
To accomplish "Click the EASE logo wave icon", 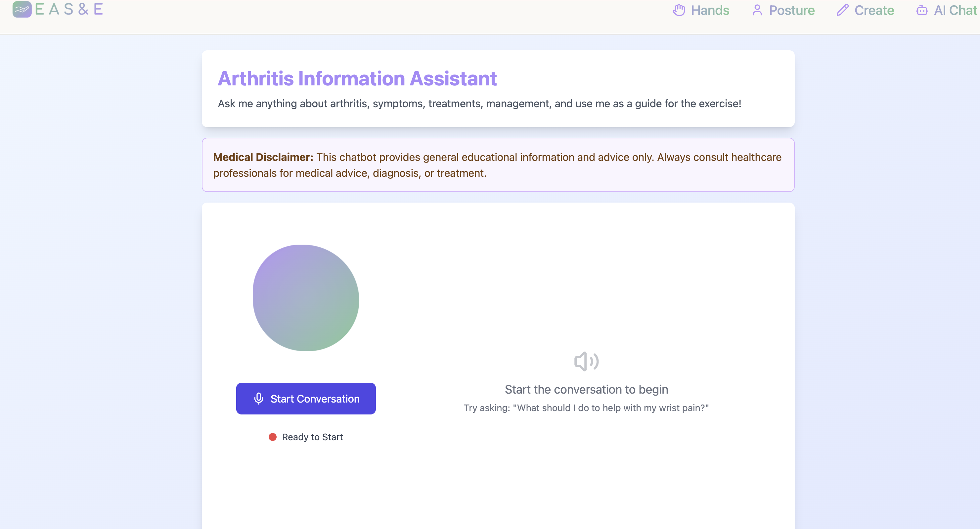I will (22, 9).
